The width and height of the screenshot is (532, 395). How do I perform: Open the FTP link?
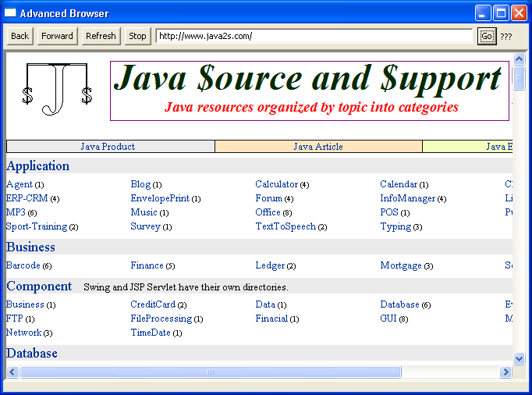click(15, 318)
